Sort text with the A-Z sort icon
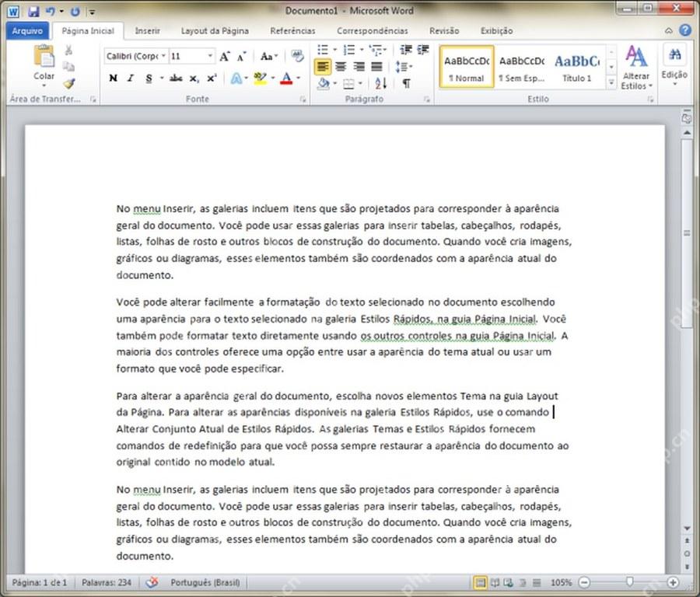The image size is (700, 597). coord(381,83)
